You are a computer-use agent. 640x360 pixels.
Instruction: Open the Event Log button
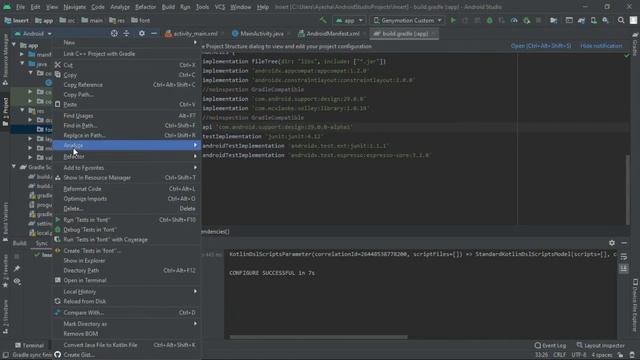(550, 345)
